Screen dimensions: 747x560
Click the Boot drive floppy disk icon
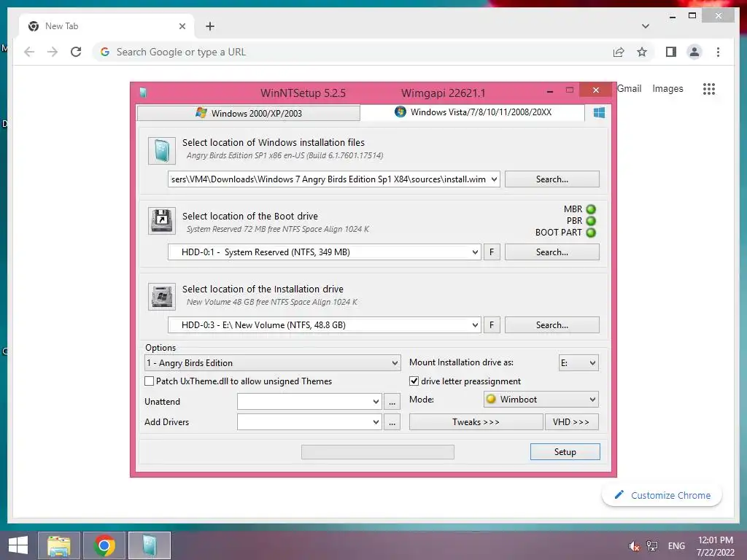tap(161, 220)
